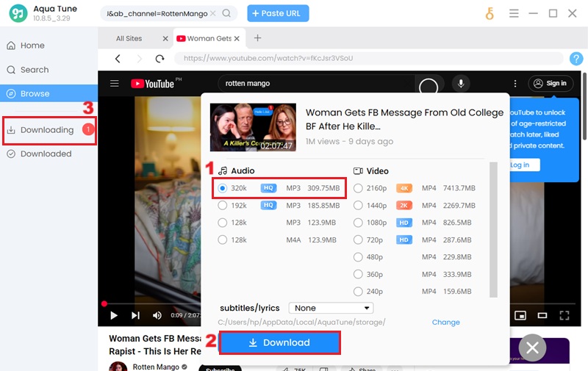Expand the subtitles/lyrics dropdown
The height and width of the screenshot is (371, 588).
[x=331, y=308]
